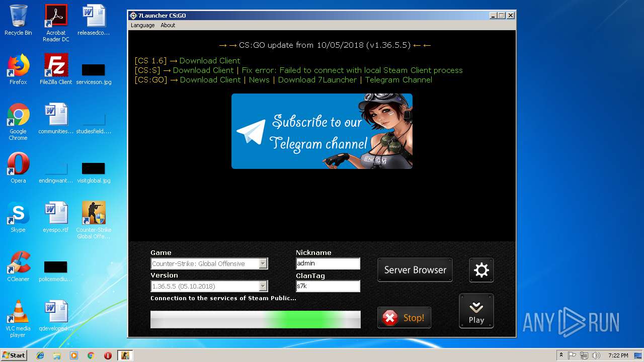This screenshot has height=362, width=644.
Task: Select the visitglobal.jpg file icon
Action: 94,172
